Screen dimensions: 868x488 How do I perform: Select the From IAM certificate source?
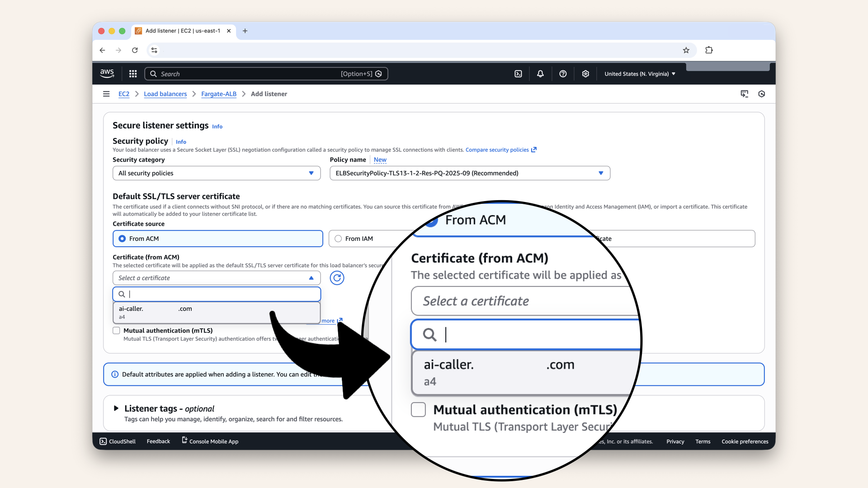[x=338, y=239]
